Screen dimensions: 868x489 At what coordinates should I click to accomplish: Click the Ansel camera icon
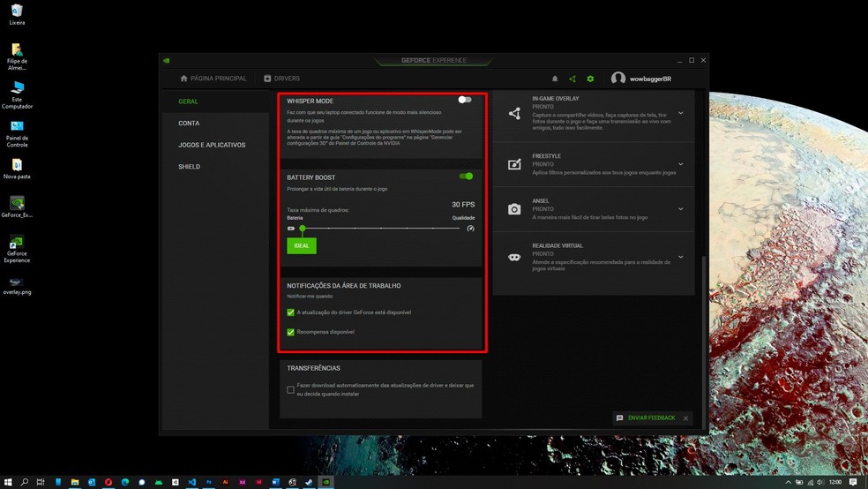[514, 209]
